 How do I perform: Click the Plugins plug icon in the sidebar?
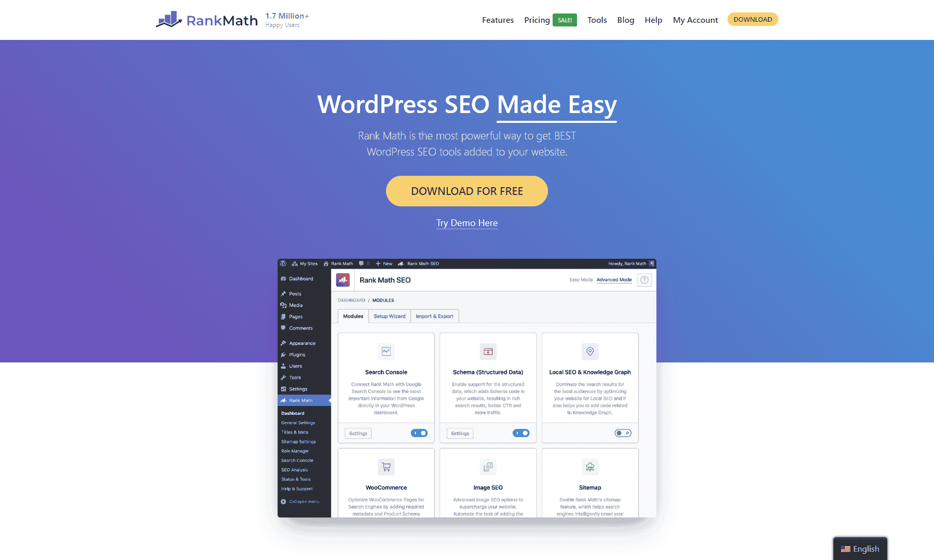click(x=283, y=355)
